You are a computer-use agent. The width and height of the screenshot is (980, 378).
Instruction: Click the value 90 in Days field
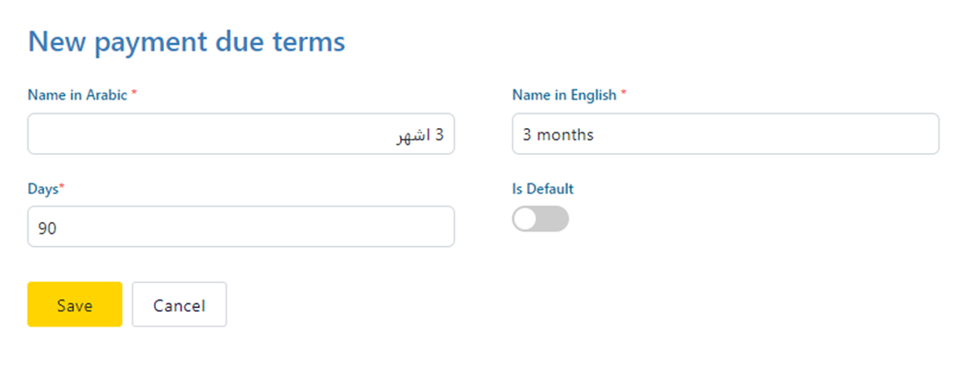[x=48, y=227]
